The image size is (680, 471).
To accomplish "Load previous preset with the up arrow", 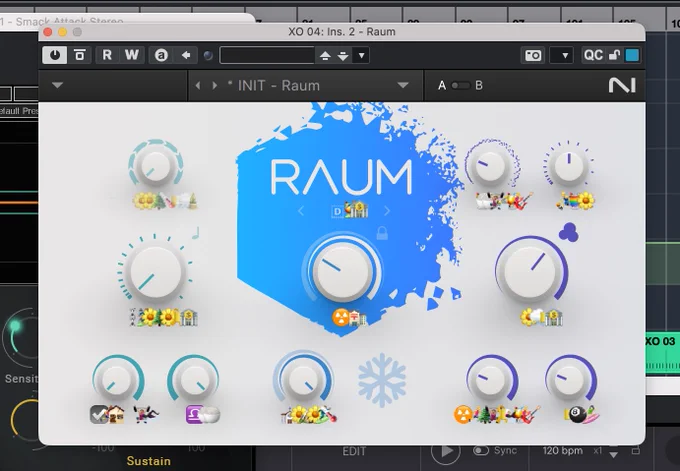I will click(325, 56).
